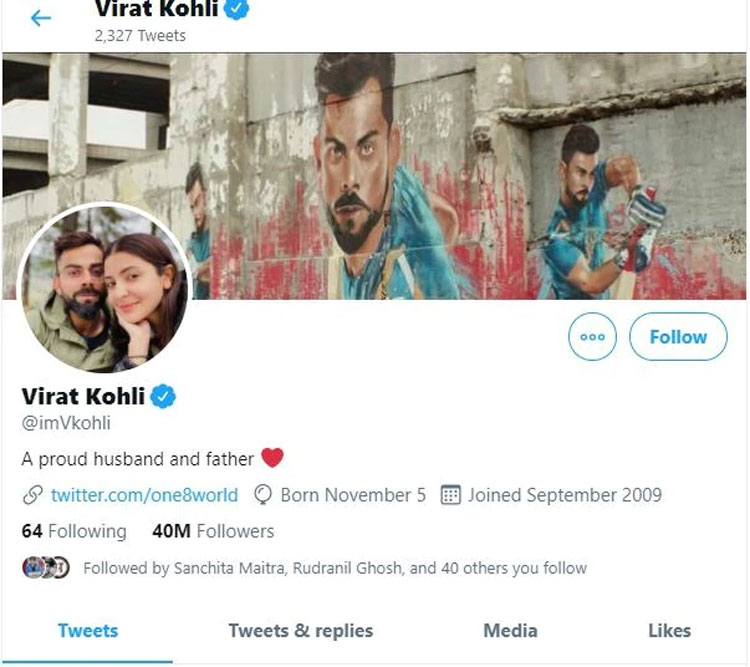Click the red heart emoji in bio
The height and width of the screenshot is (667, 750).
tap(272, 458)
